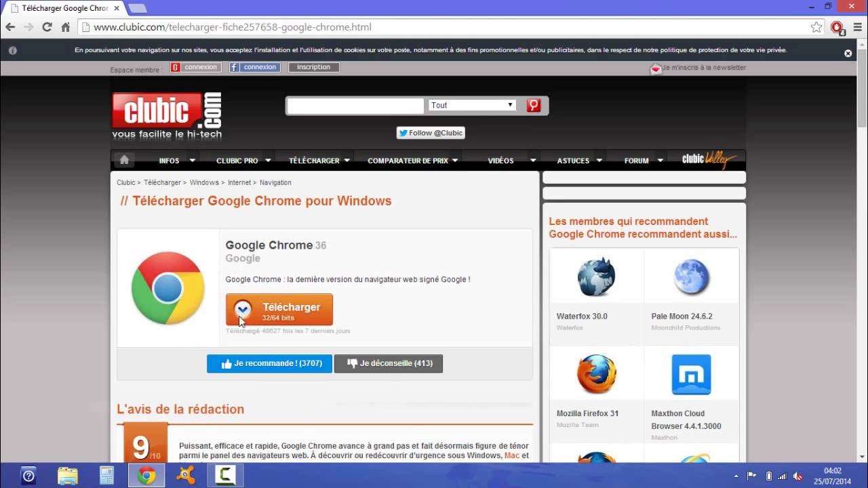The image size is (868, 488).
Task: Click the Clubic Valley logo
Action: (x=709, y=159)
